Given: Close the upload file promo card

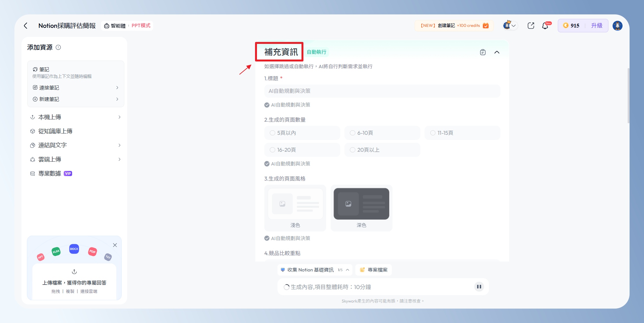Looking at the screenshot, I should 115,245.
